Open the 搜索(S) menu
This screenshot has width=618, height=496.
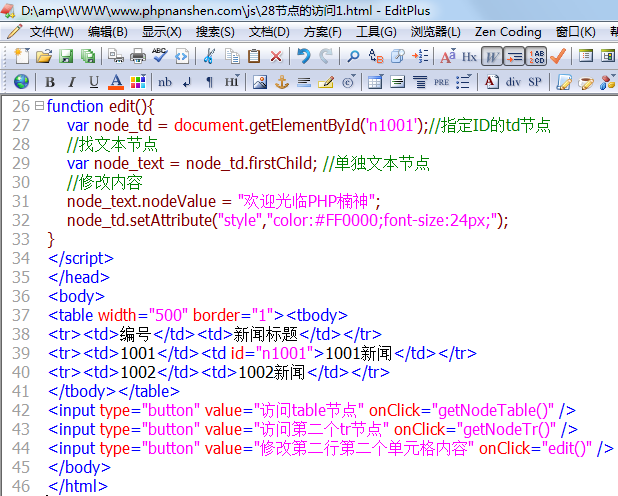click(215, 32)
